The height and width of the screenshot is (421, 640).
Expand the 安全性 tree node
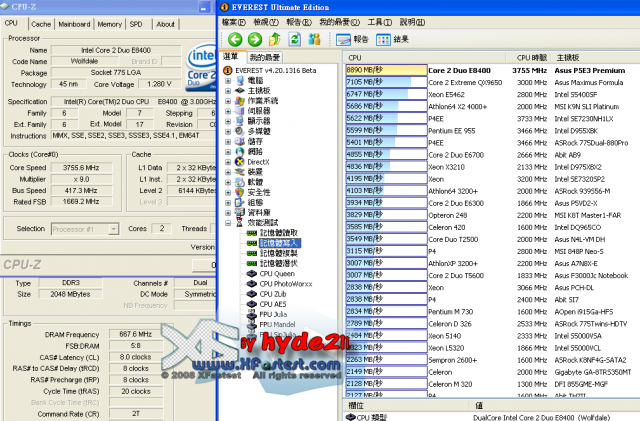pyautogui.click(x=228, y=192)
